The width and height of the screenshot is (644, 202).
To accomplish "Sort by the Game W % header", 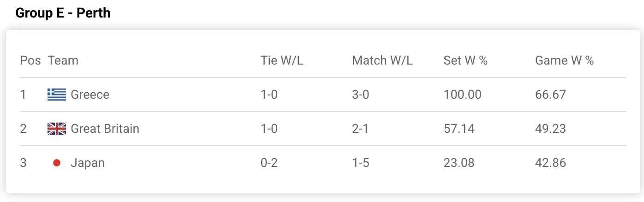I will tap(564, 60).
